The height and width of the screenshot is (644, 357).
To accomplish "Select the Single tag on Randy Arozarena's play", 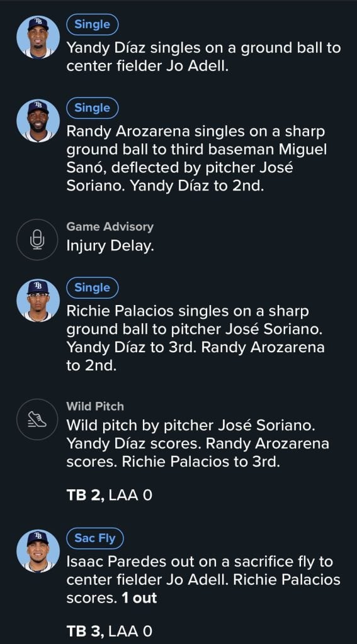I will (x=93, y=108).
